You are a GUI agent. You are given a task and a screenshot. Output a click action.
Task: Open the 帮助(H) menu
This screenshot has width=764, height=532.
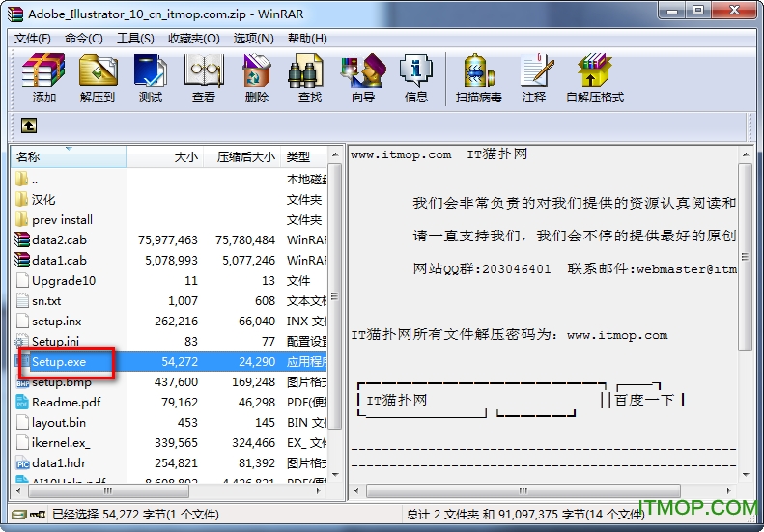coord(307,39)
